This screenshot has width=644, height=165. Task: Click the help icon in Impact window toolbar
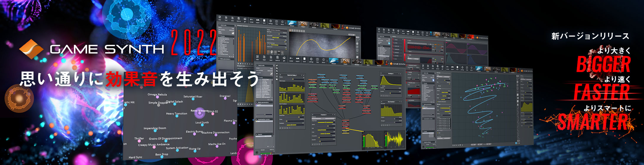tap(277, 21)
